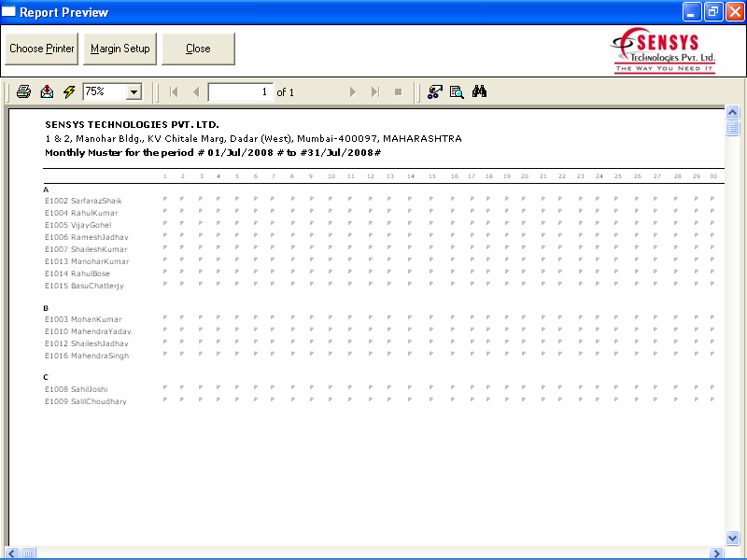Screen dimensions: 747x560
Task: Click employee row E1003 MohanKumar
Action: coord(83,319)
